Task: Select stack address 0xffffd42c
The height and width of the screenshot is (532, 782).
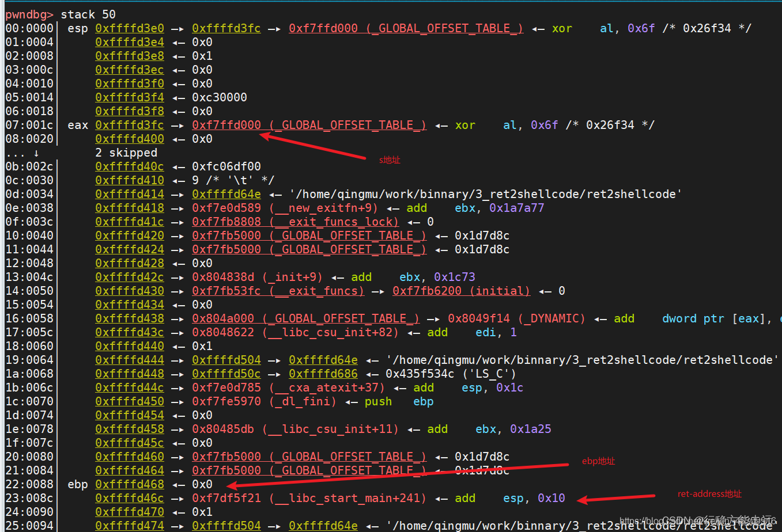Action: [x=130, y=277]
